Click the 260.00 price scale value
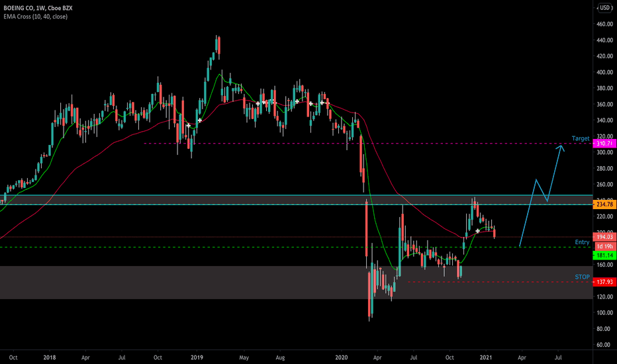Image resolution: width=617 pixels, height=364 pixels. (605, 185)
